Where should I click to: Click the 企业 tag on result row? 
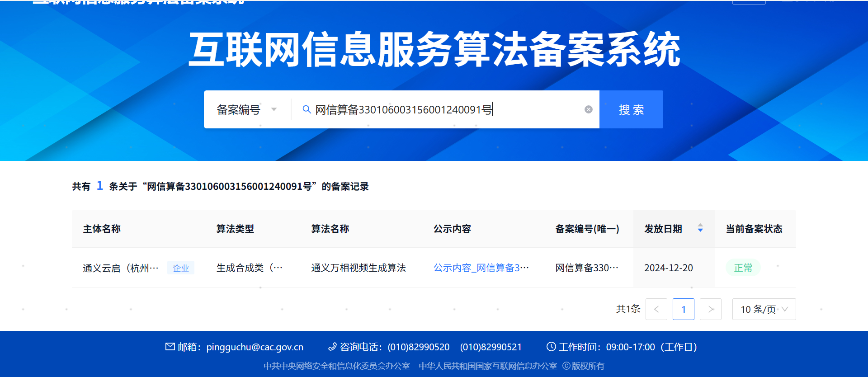181,268
